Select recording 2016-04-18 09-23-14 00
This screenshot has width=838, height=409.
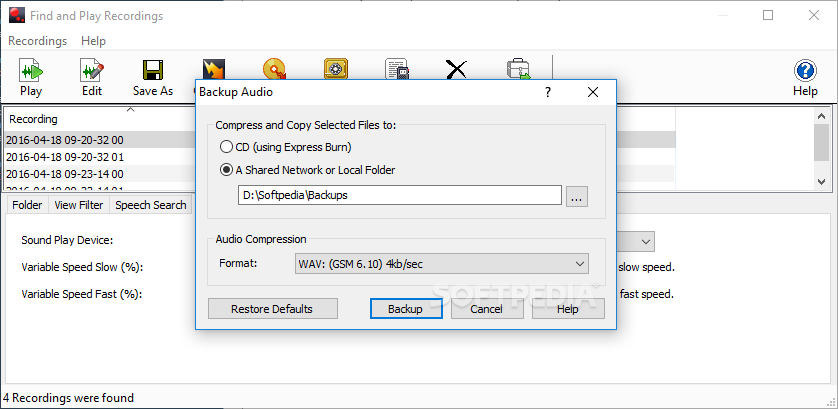(x=65, y=174)
